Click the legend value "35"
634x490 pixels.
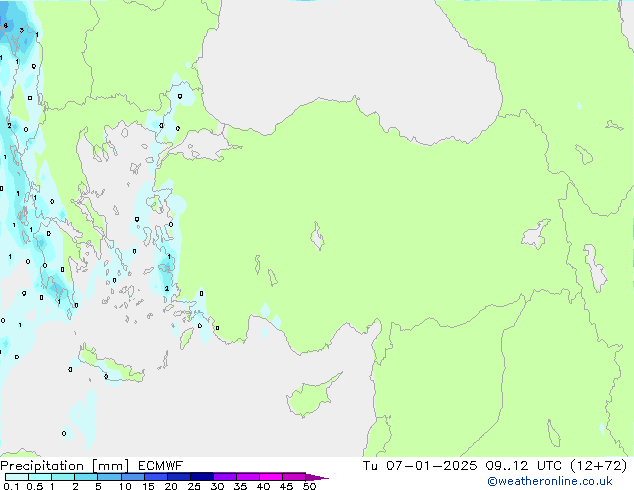240,486
